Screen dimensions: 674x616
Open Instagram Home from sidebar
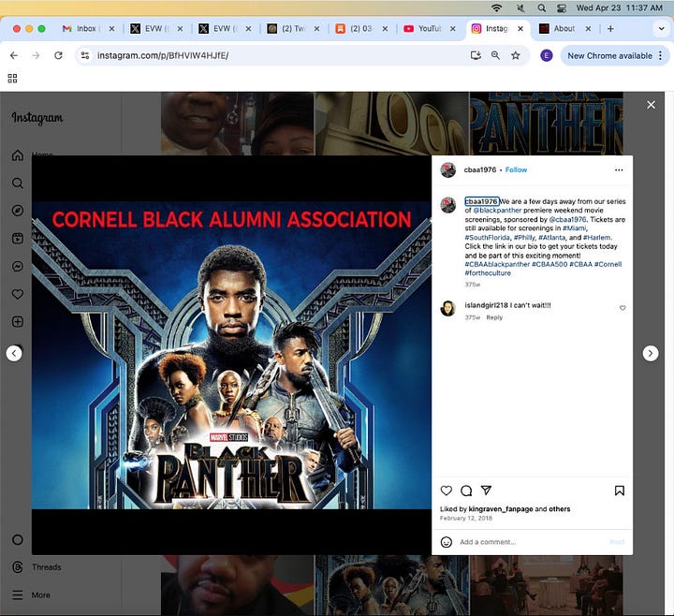pyautogui.click(x=18, y=155)
